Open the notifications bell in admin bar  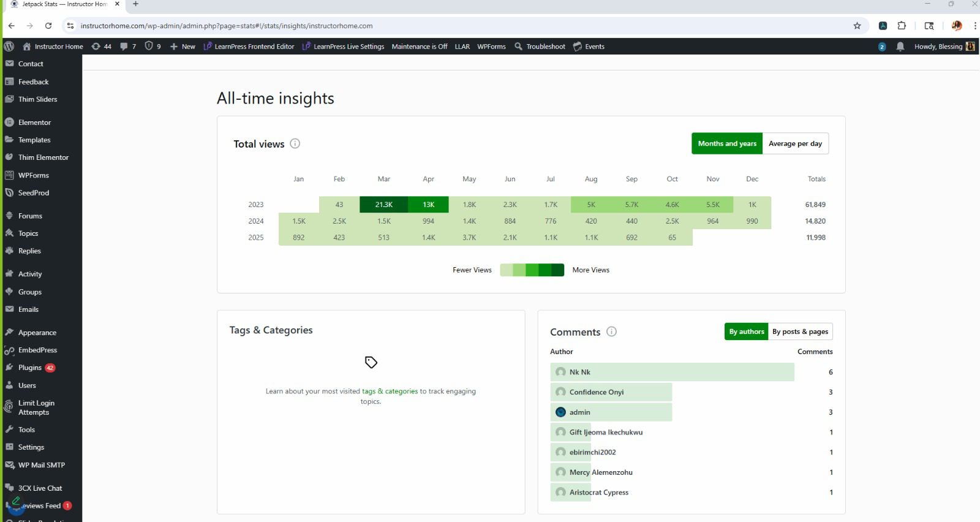(x=900, y=47)
